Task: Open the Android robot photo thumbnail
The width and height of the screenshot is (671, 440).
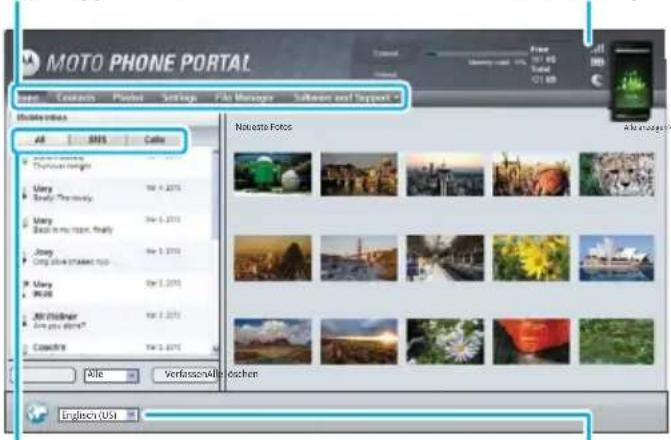Action: pos(273,173)
